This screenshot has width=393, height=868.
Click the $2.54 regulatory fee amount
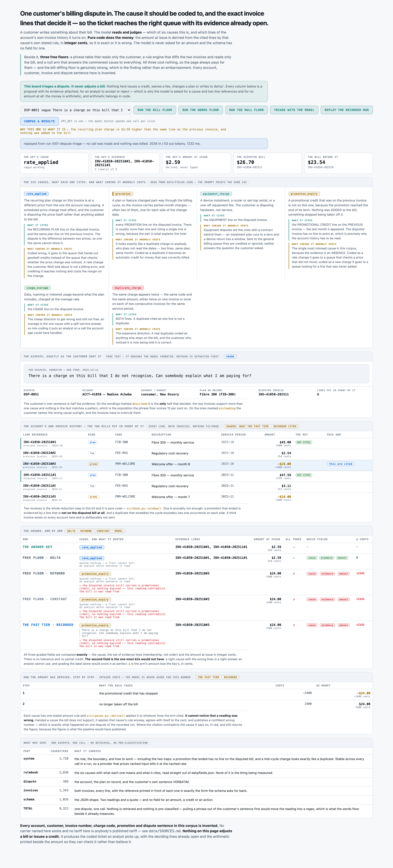(x=286, y=453)
